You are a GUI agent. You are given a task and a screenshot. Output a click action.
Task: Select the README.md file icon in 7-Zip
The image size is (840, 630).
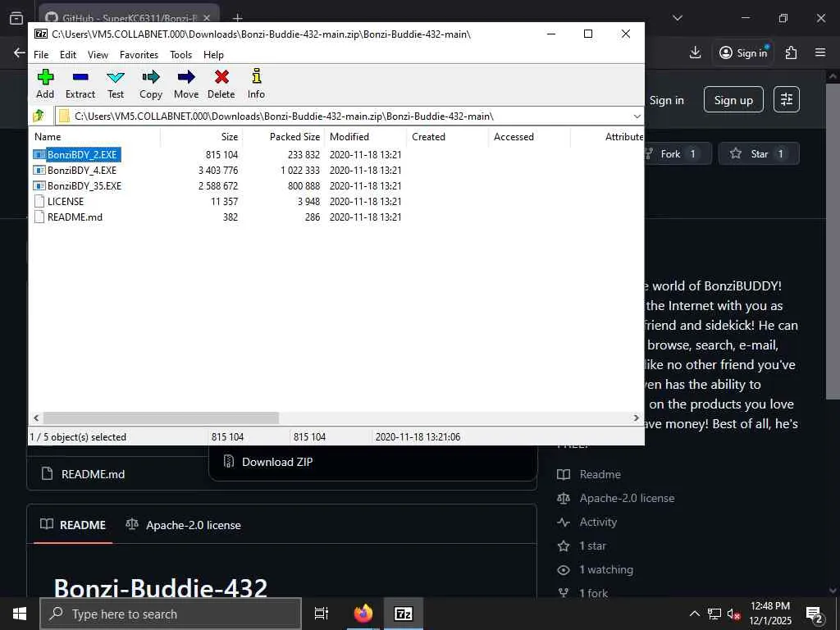coord(39,217)
